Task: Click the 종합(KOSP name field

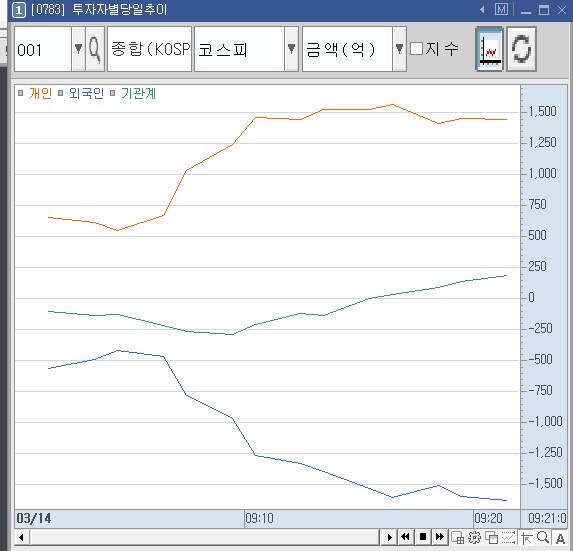Action: click(x=149, y=49)
